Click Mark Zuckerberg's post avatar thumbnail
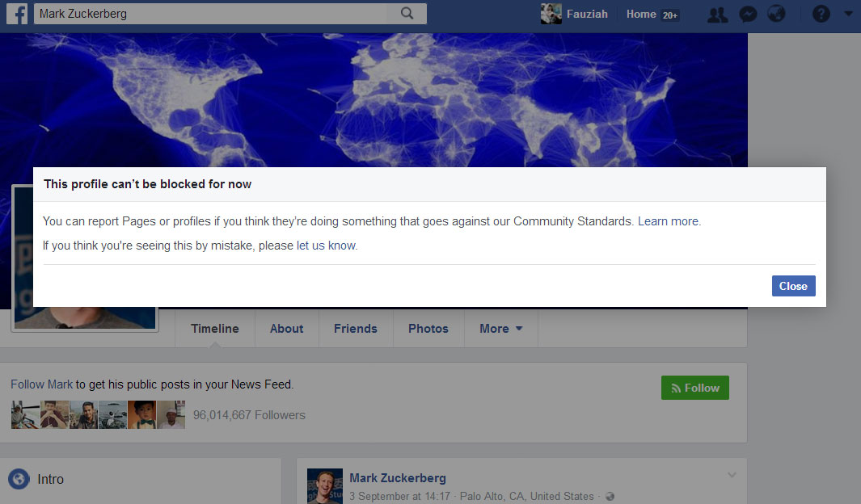This screenshot has width=861, height=504. [324, 486]
